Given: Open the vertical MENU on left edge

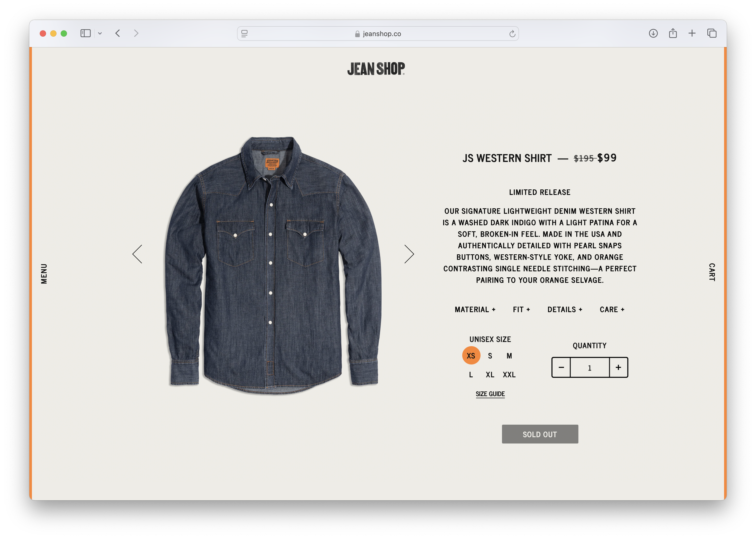Looking at the screenshot, I should click(44, 274).
